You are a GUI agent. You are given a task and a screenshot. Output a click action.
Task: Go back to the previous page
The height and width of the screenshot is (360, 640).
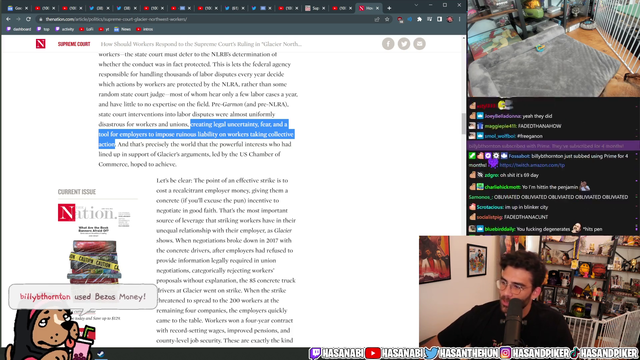click(8, 19)
